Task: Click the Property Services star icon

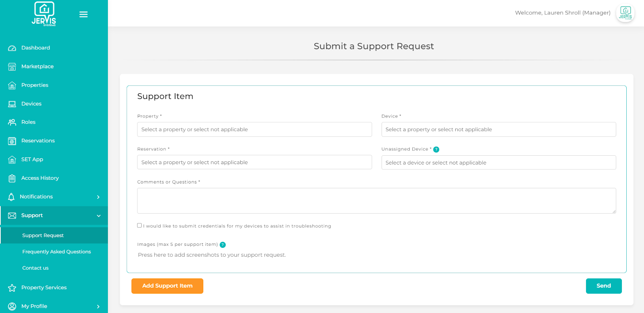Action: 12,288
